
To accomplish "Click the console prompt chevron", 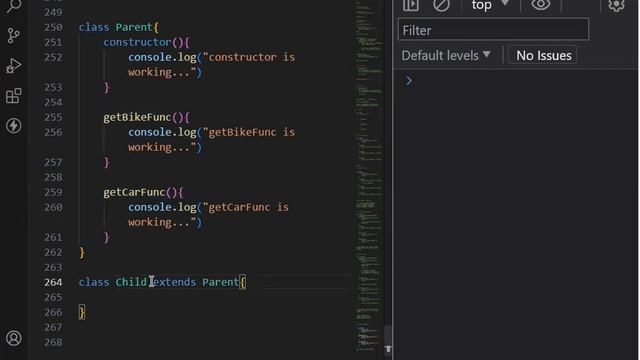I will tap(409, 81).
